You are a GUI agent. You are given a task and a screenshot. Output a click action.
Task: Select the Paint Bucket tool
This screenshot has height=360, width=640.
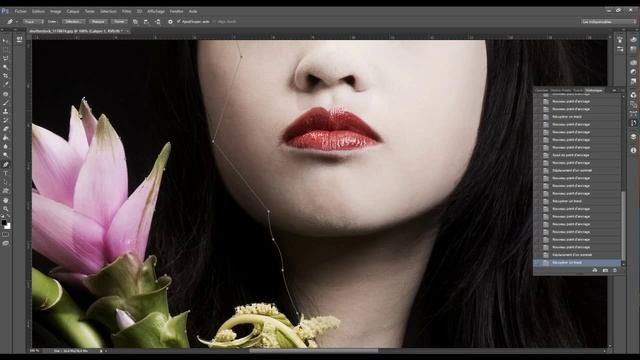click(5, 138)
